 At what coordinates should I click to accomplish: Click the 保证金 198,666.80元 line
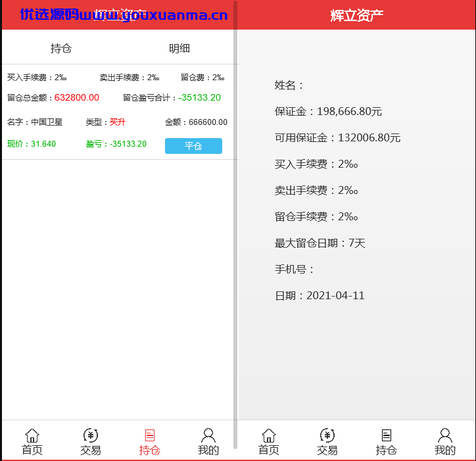click(x=328, y=111)
